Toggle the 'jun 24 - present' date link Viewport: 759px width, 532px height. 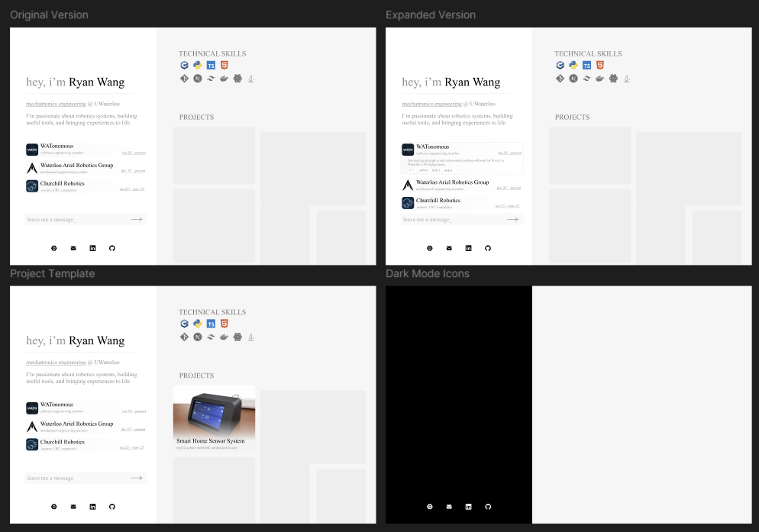point(134,152)
